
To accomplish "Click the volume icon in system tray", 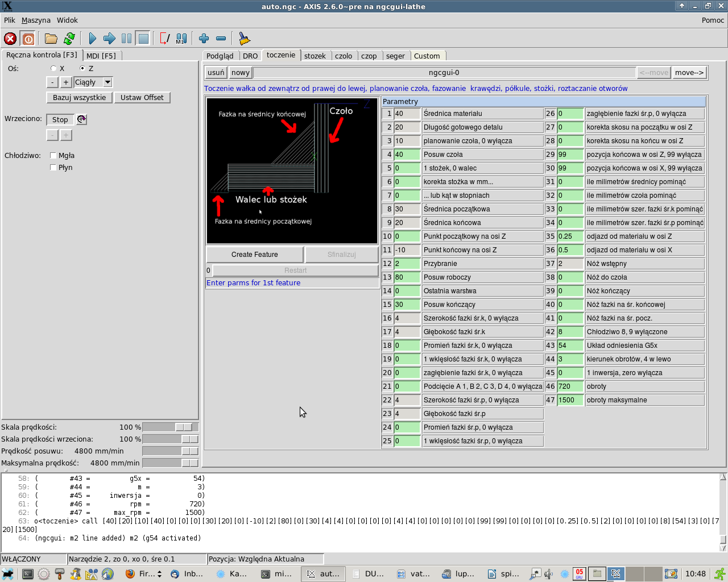I will coord(548,573).
